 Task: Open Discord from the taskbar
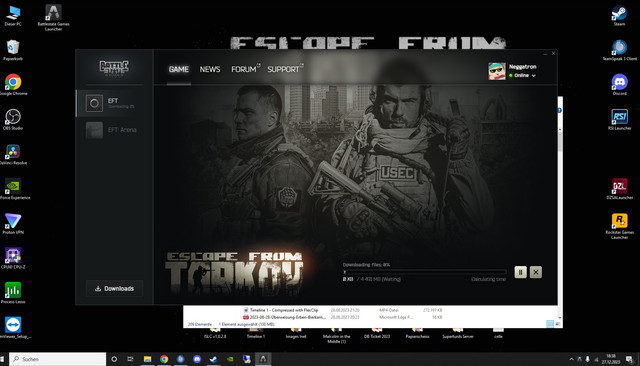(197, 359)
